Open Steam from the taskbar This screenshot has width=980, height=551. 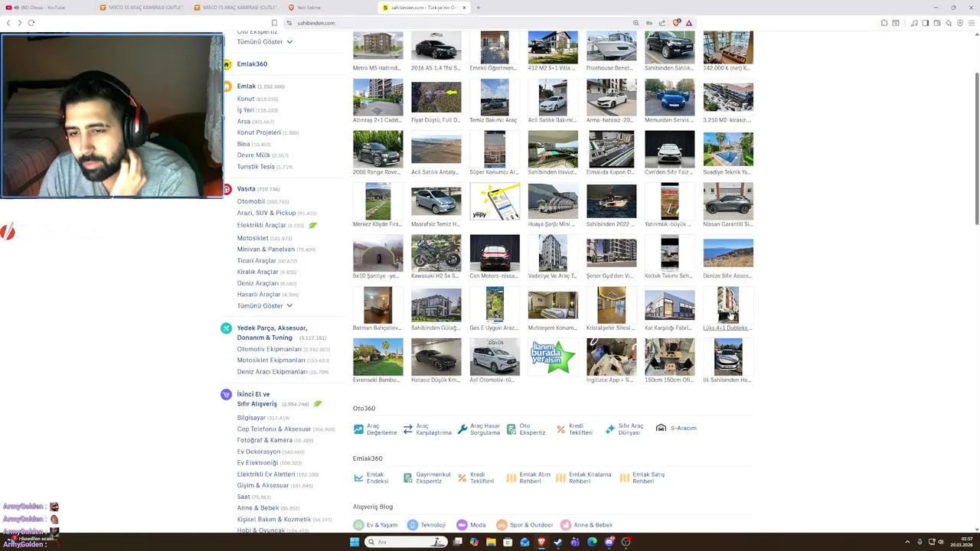[558, 542]
